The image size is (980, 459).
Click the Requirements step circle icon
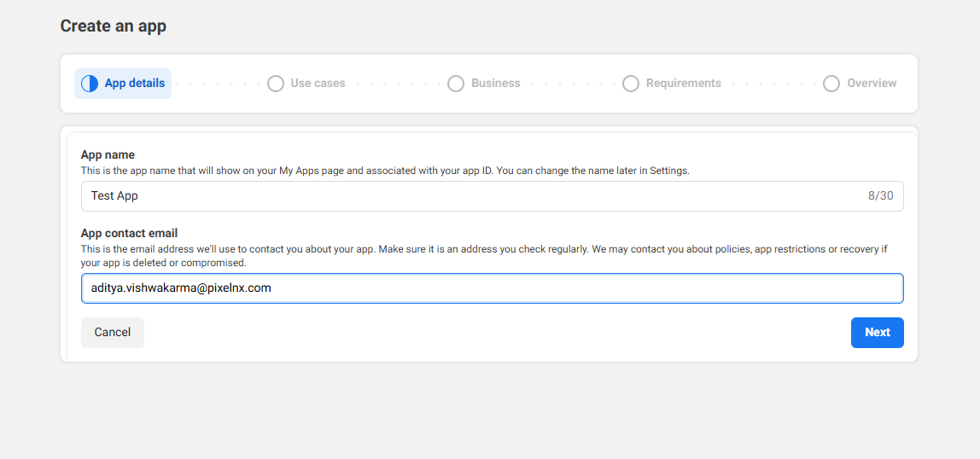point(631,84)
